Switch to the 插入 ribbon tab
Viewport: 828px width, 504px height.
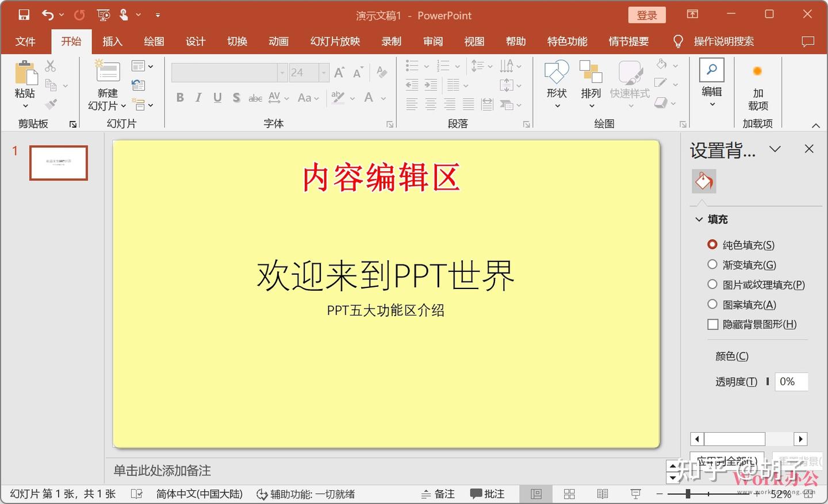click(112, 41)
